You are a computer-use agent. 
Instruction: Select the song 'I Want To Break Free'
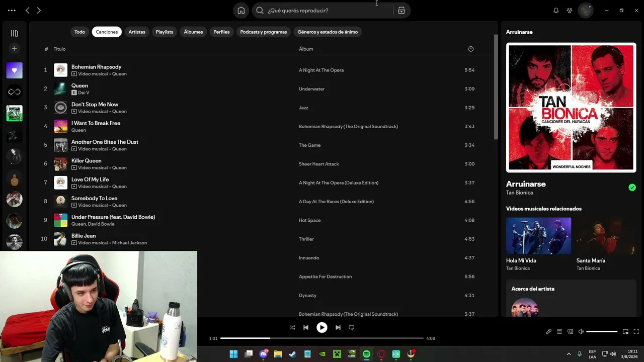(96, 123)
